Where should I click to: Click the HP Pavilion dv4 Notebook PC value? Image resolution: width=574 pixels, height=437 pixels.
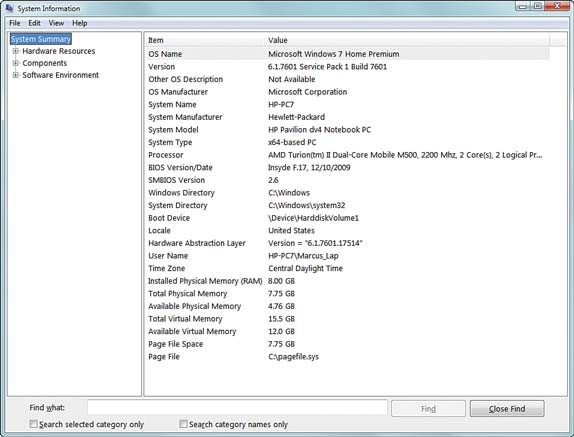(x=320, y=130)
